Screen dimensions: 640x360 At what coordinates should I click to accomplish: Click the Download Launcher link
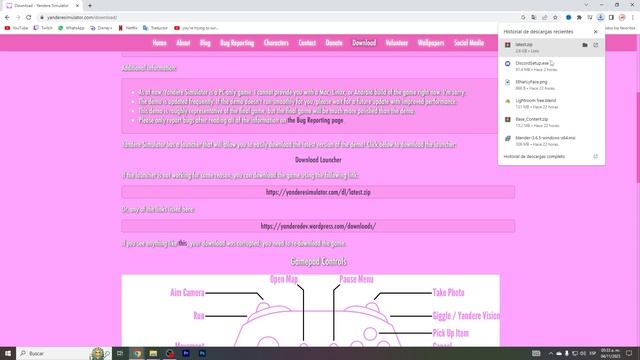click(318, 160)
